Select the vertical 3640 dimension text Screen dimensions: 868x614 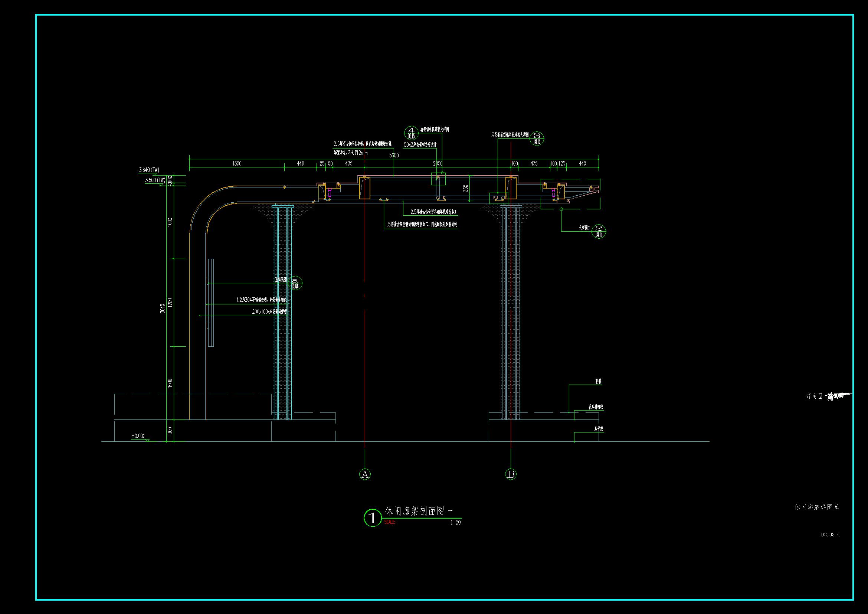[x=163, y=308]
